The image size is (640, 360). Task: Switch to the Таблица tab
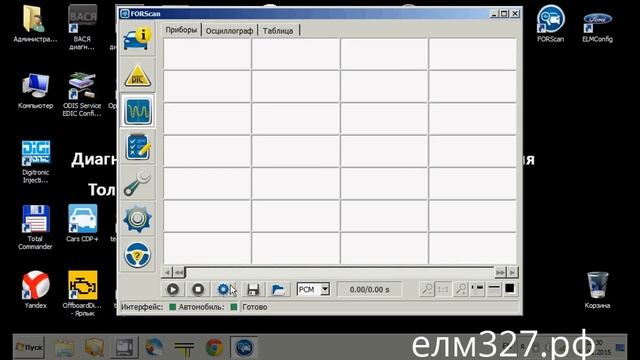click(278, 31)
